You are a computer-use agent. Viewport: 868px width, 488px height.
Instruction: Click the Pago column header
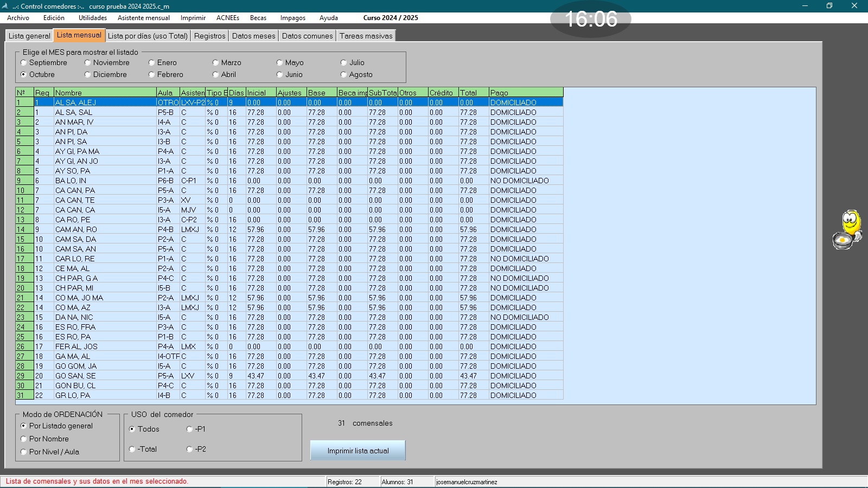click(526, 93)
